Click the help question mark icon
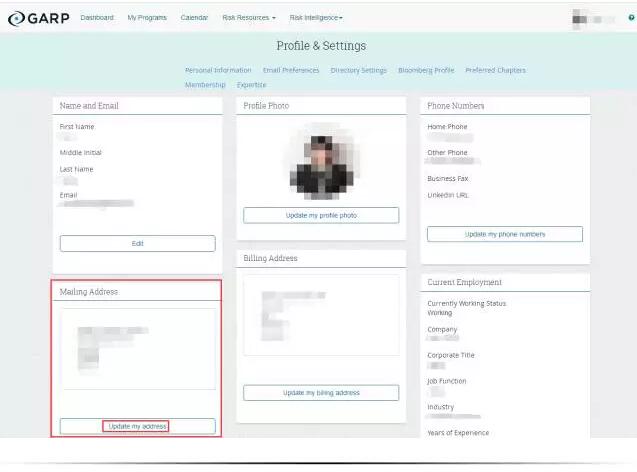This screenshot has height=472, width=637. 631,17
